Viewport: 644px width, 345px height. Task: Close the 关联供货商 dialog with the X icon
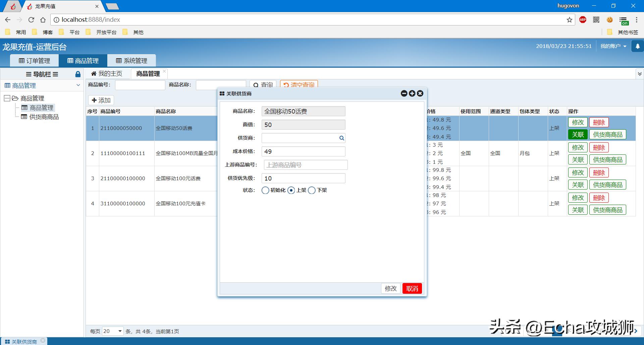[x=420, y=94]
